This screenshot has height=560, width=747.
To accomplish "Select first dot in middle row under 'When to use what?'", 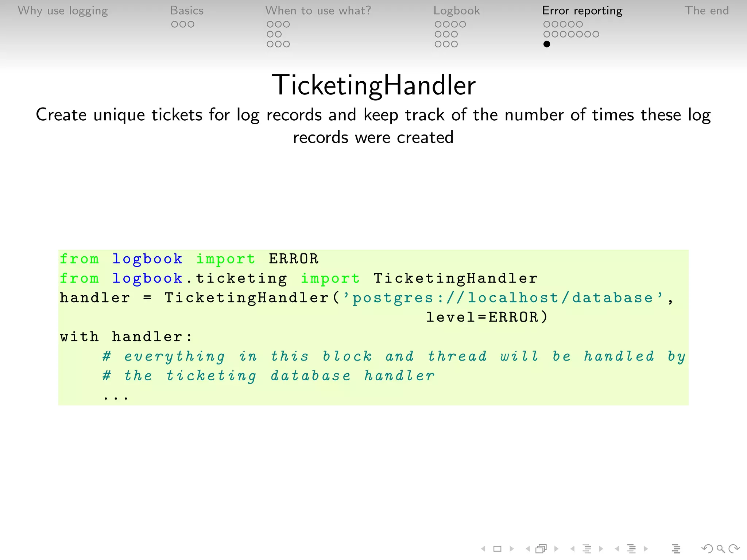I will [270, 34].
